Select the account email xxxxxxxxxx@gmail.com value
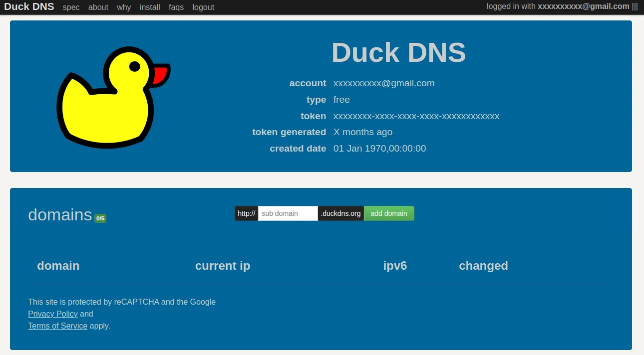This screenshot has height=355, width=644. 384,83
